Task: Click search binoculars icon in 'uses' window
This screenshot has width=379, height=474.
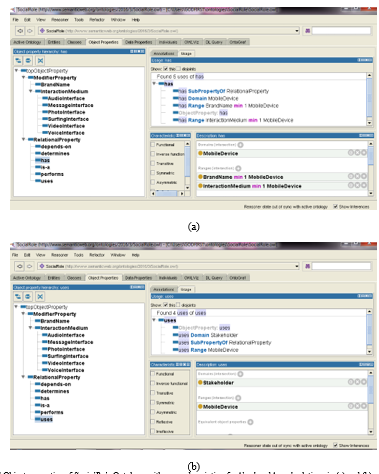Action: [307, 266]
